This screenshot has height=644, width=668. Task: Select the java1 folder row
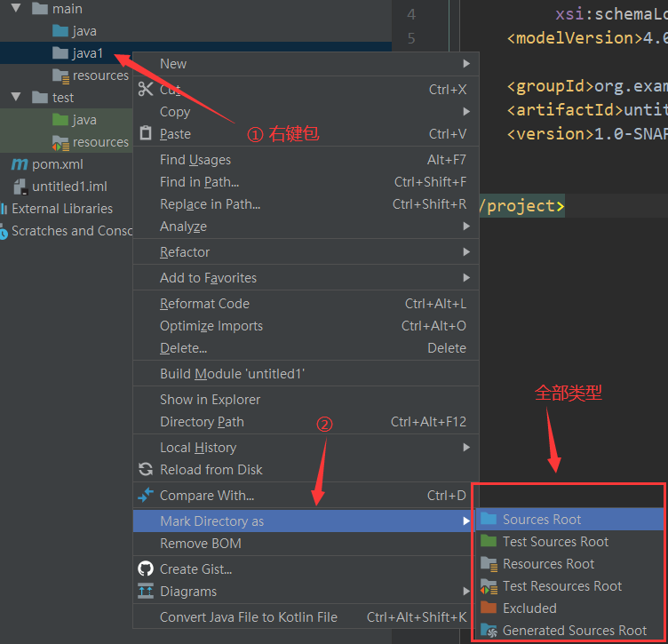[67, 52]
